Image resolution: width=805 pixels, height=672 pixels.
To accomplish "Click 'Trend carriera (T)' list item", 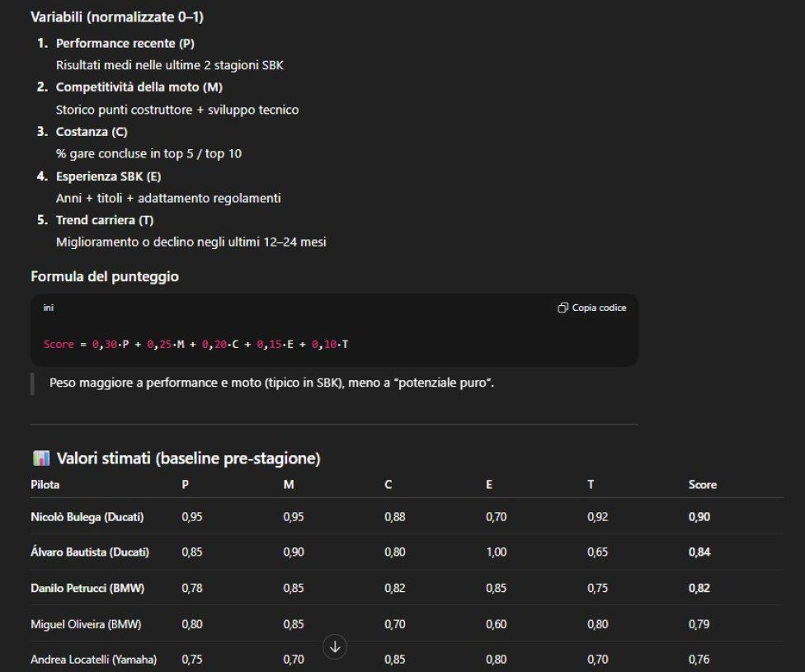I will [105, 220].
